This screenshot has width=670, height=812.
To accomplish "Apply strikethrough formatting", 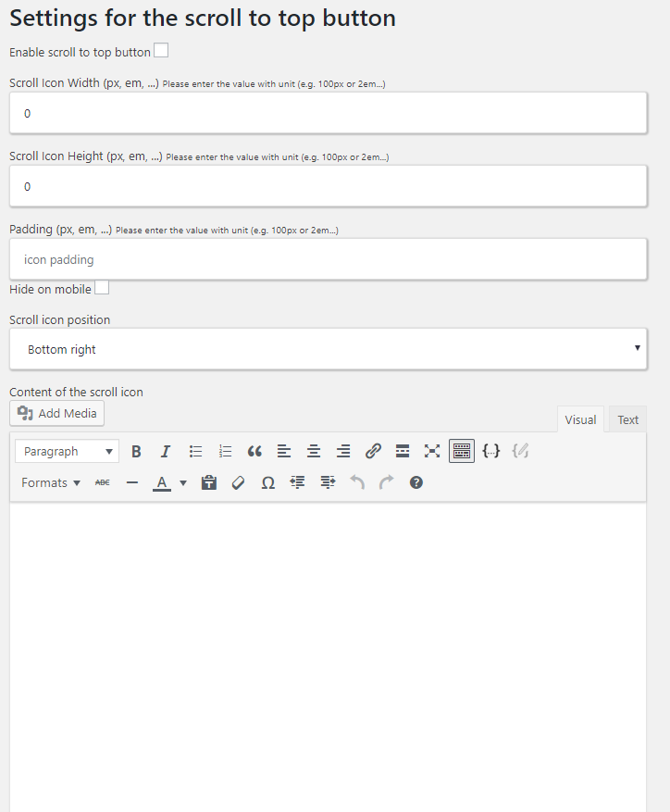I will click(x=102, y=482).
